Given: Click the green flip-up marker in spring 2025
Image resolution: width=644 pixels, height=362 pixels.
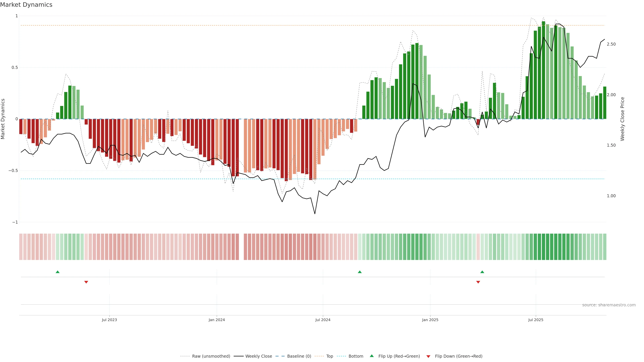Looking at the screenshot, I should tap(482, 272).
